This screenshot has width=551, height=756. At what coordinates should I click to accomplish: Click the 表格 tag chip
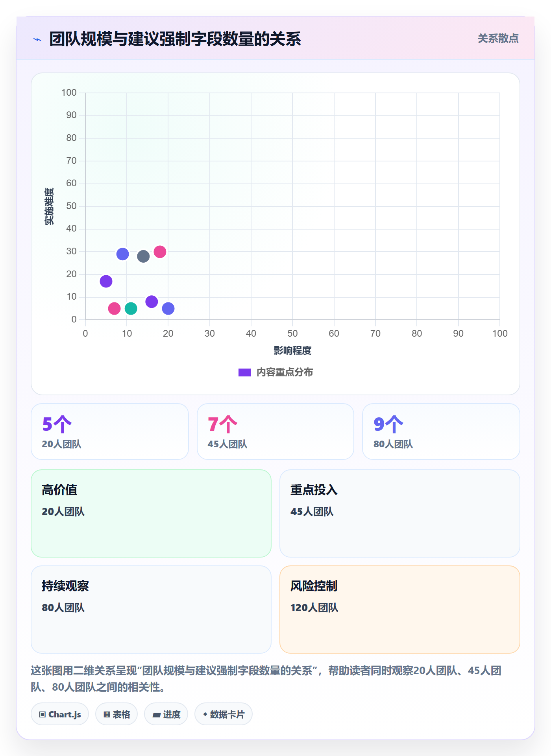(x=116, y=714)
